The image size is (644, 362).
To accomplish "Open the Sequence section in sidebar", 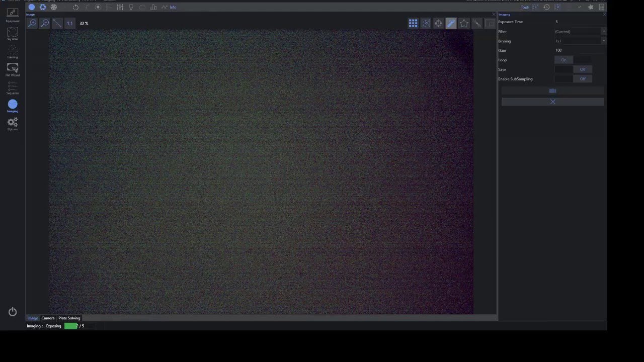I will (13, 88).
